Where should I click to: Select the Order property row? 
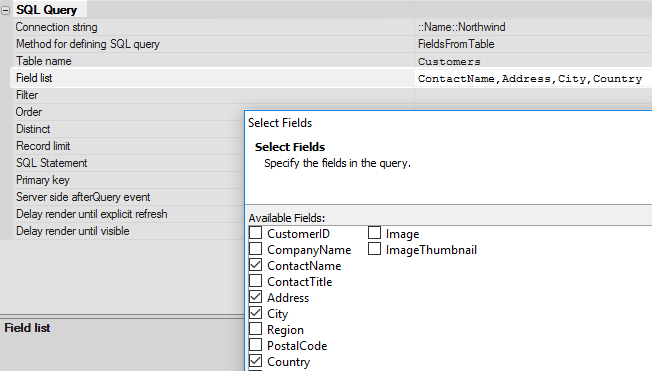[128, 112]
